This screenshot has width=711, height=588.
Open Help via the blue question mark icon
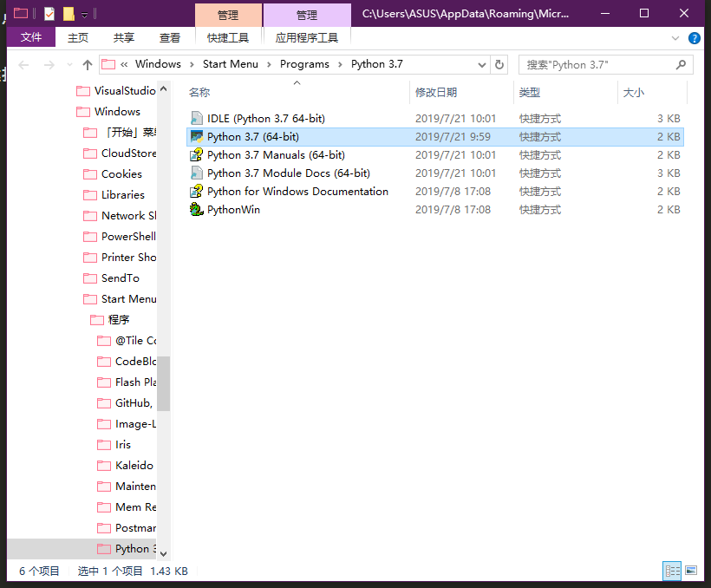pyautogui.click(x=695, y=38)
